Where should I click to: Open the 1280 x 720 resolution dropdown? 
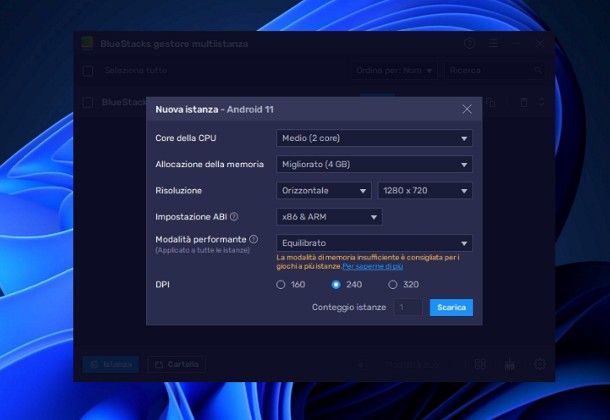(x=425, y=191)
